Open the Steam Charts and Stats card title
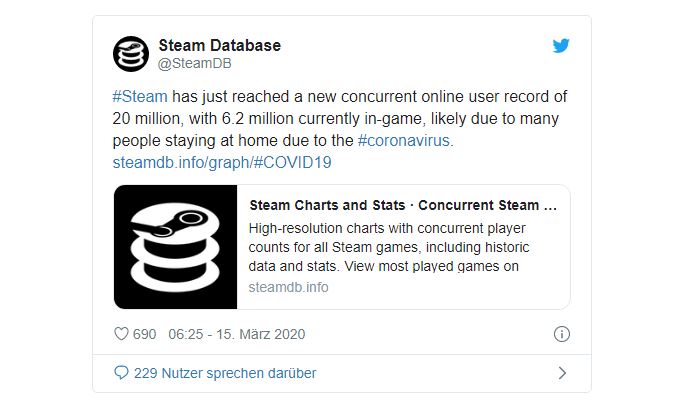682x420 pixels. point(402,206)
